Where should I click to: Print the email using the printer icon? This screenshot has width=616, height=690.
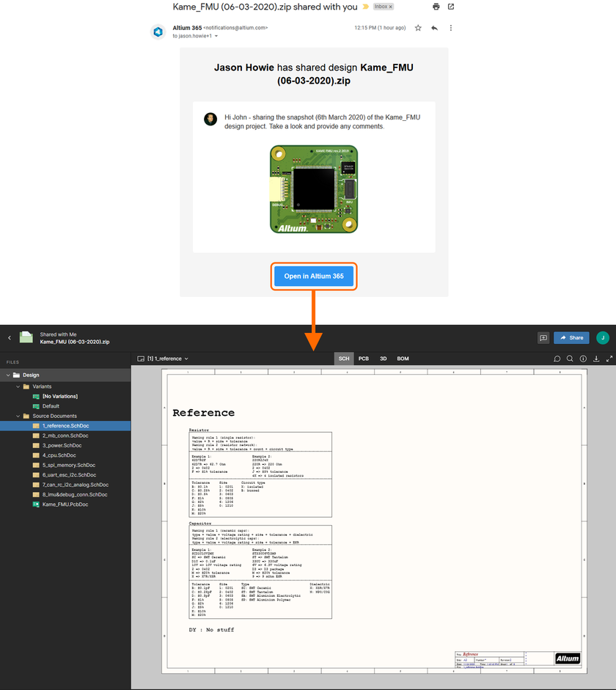point(436,6)
